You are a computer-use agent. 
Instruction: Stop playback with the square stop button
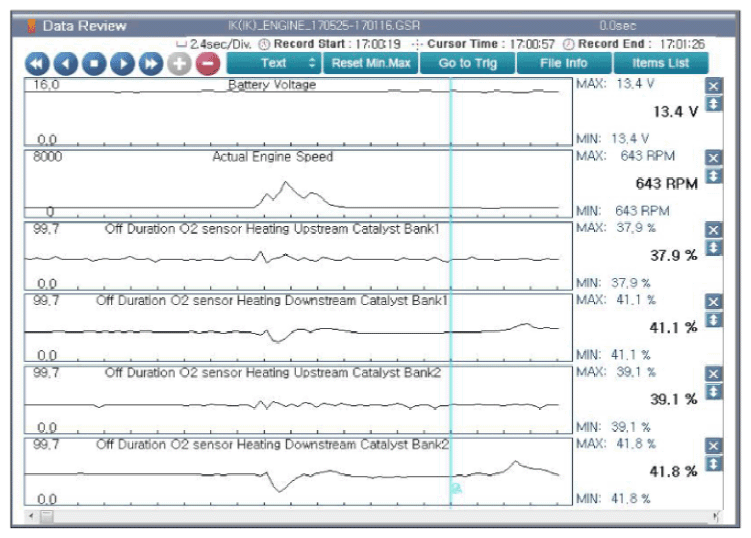click(x=94, y=64)
